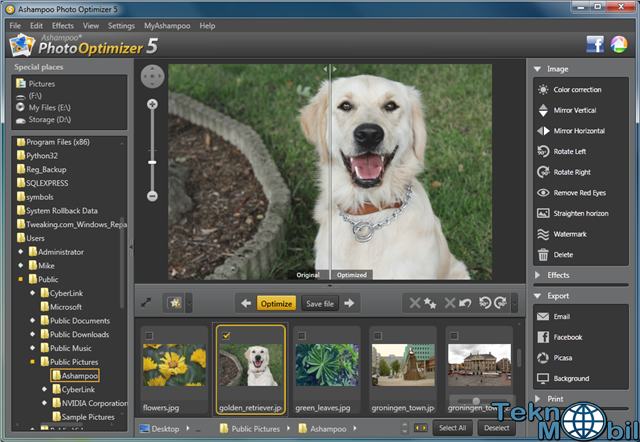Delete the image via the trash icon
This screenshot has height=442, width=640.
[543, 254]
